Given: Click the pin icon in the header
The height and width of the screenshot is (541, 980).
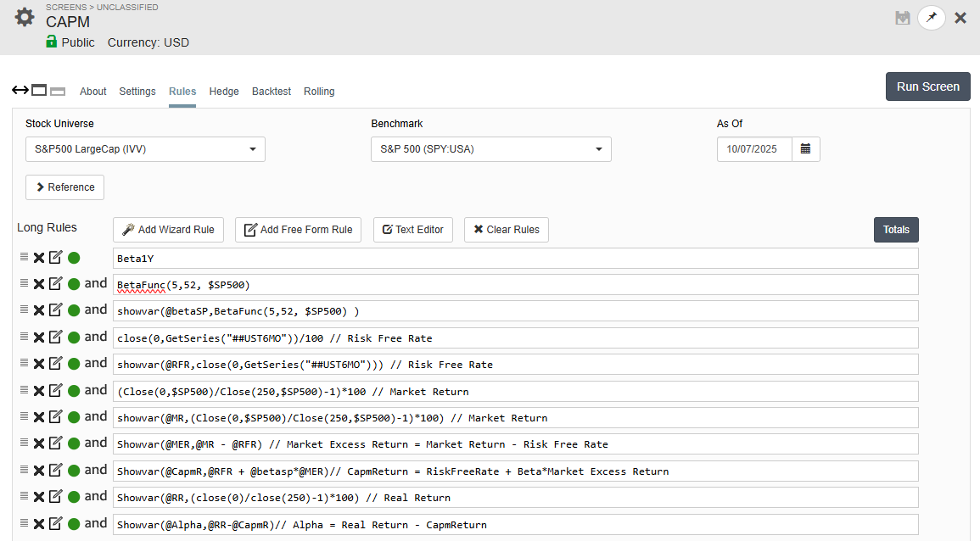Looking at the screenshot, I should [x=931, y=18].
